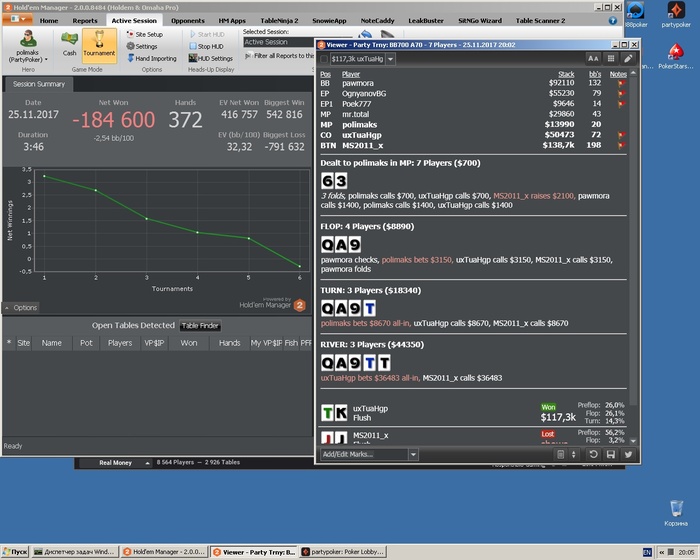700x560 pixels.
Task: Expand the Options panel below the graph
Action: (21, 308)
